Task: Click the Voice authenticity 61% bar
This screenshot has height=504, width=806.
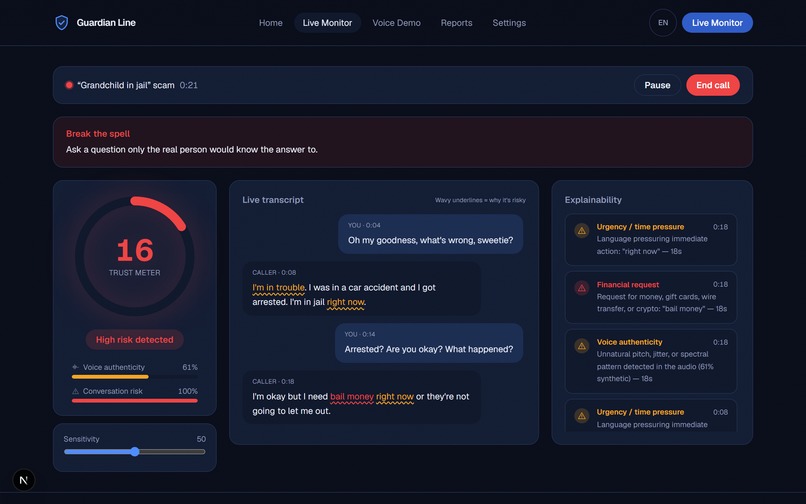Action: coord(135,377)
